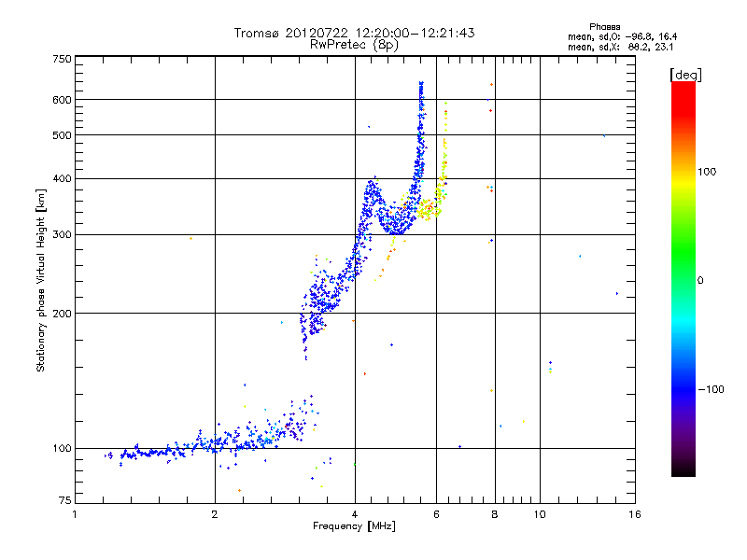747x560 pixels.
Task: Click the x-axis tick label '6'
Action: [x=436, y=514]
